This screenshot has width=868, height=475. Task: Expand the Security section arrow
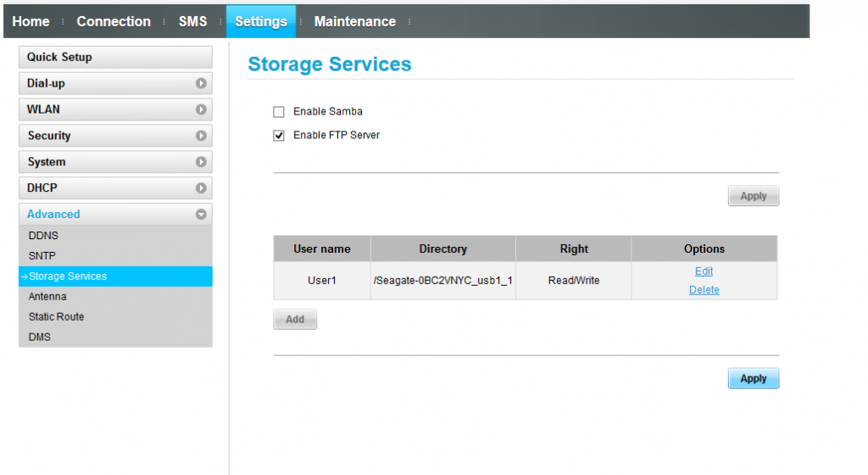click(x=201, y=136)
